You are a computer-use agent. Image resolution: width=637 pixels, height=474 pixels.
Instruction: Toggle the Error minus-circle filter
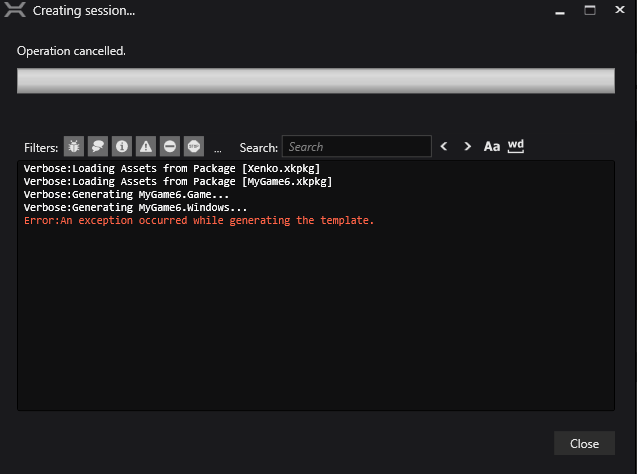[x=170, y=146]
